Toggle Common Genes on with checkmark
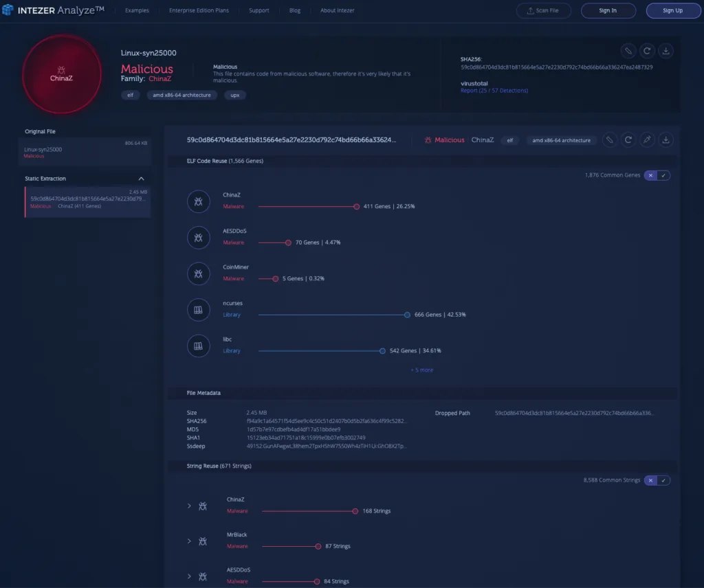The width and height of the screenshot is (704, 588). (663, 175)
